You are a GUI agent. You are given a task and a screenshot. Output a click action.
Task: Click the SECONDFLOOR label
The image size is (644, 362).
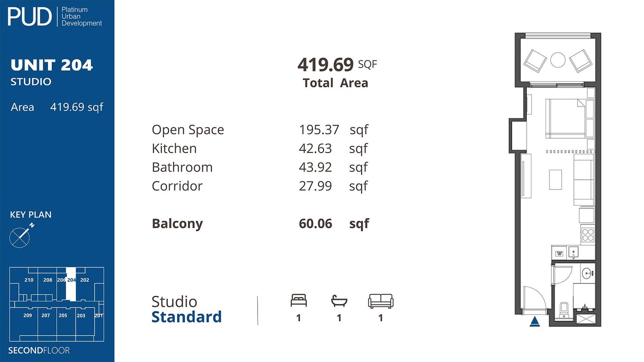39,350
